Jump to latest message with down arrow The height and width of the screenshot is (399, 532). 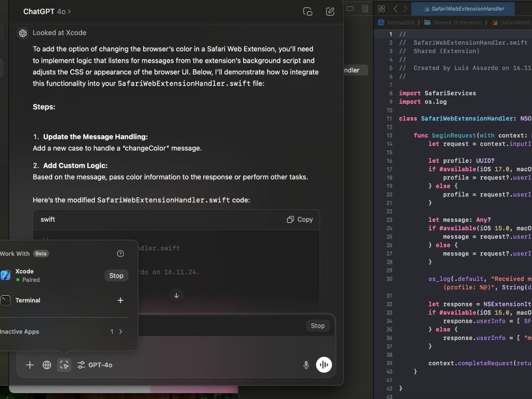[x=177, y=295]
